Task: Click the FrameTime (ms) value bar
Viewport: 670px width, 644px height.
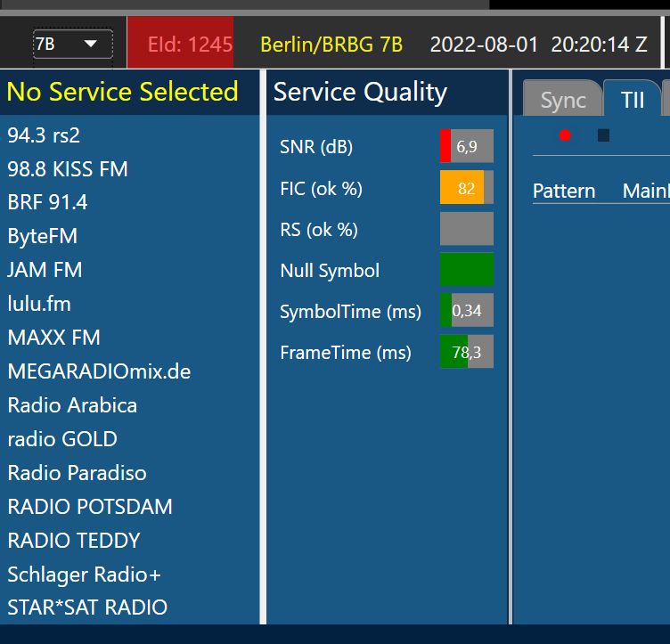Action: [466, 352]
